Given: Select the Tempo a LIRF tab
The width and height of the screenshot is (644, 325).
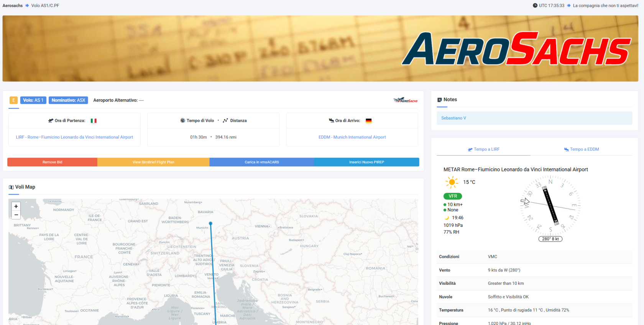Looking at the screenshot, I should [483, 149].
